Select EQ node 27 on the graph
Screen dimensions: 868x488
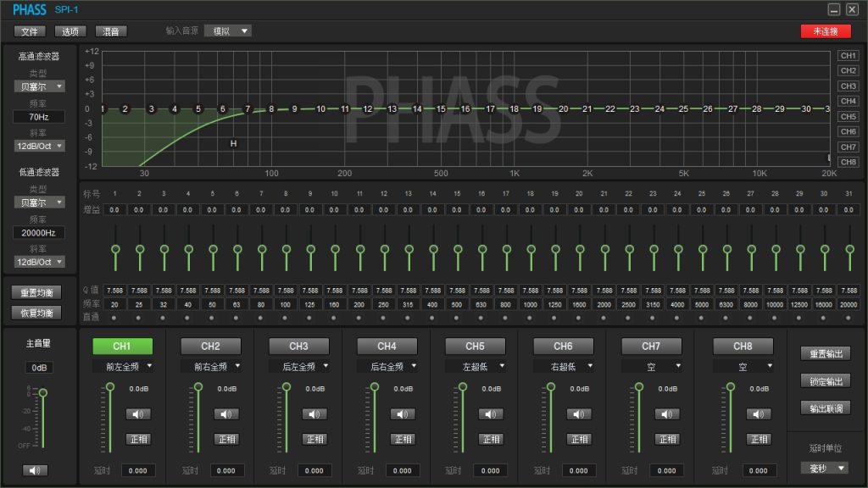click(733, 109)
